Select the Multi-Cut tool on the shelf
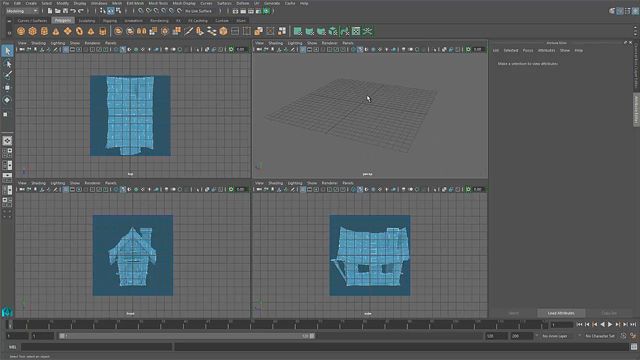 click(188, 31)
